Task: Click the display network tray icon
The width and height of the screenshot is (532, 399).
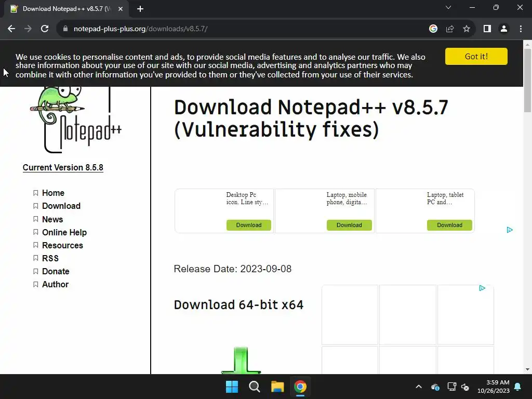Action: pos(451,387)
